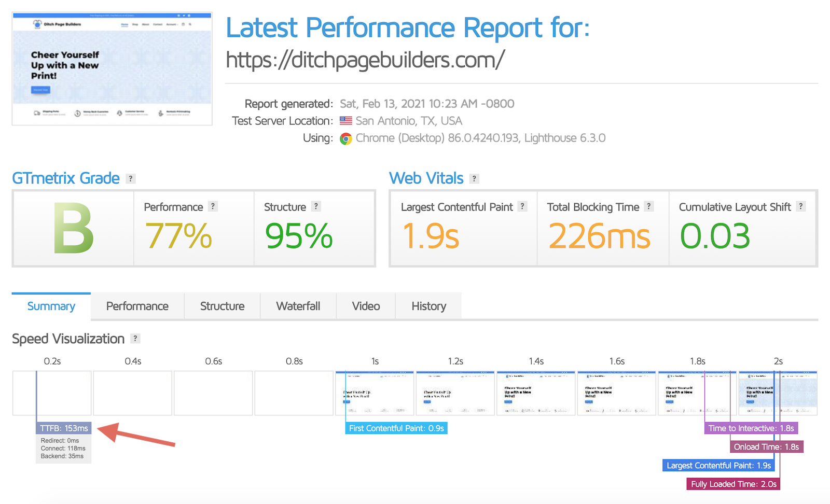Open the Structure score help icon
This screenshot has width=830, height=504.
pos(316,206)
